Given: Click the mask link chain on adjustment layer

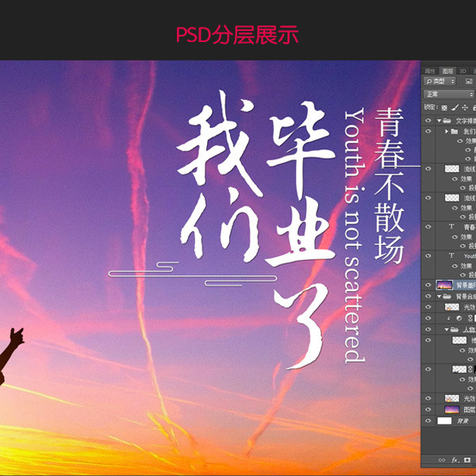Looking at the screenshot, I should coord(470,318).
